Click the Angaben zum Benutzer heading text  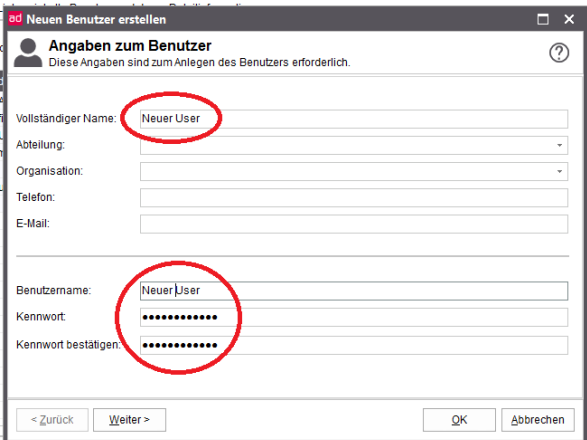(130, 46)
